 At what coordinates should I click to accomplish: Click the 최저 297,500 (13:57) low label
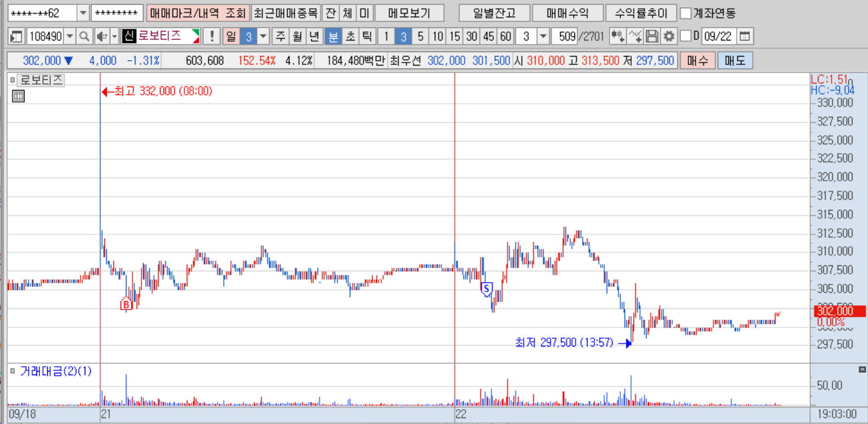pos(564,343)
